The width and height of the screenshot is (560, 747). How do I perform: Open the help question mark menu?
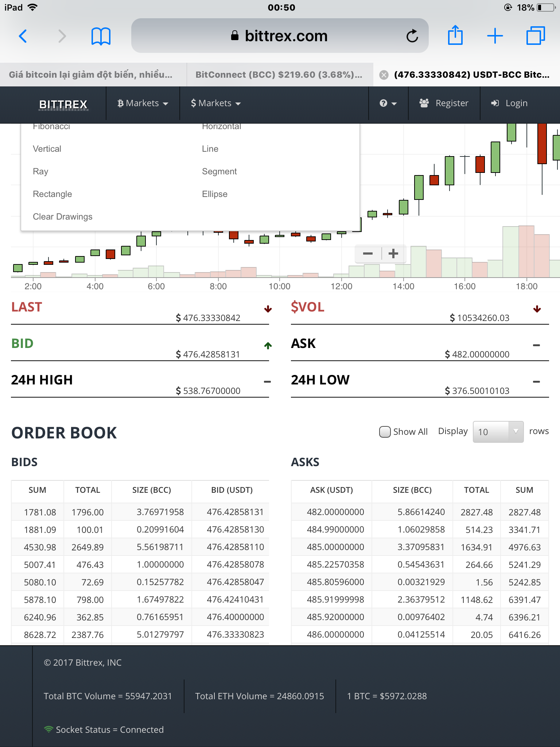[x=388, y=104]
